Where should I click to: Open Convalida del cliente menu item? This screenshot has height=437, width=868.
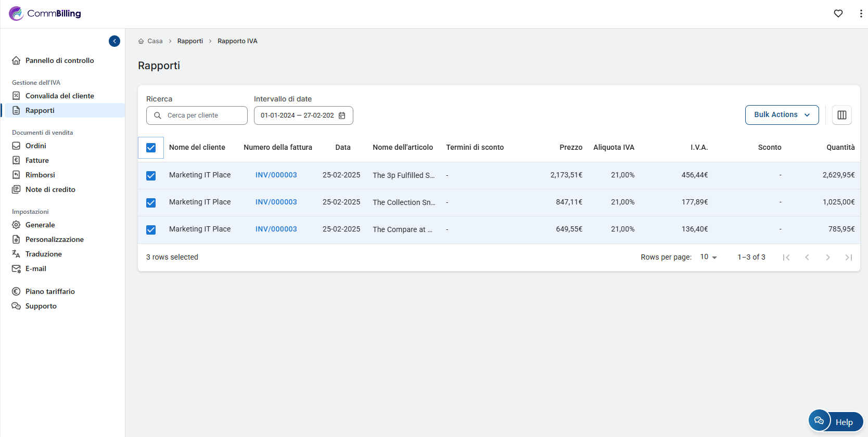[x=59, y=96]
